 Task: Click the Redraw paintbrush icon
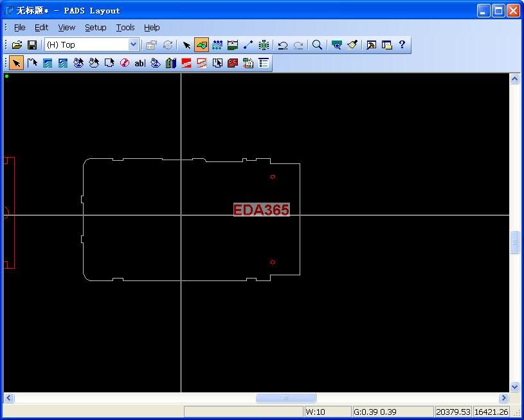point(352,45)
